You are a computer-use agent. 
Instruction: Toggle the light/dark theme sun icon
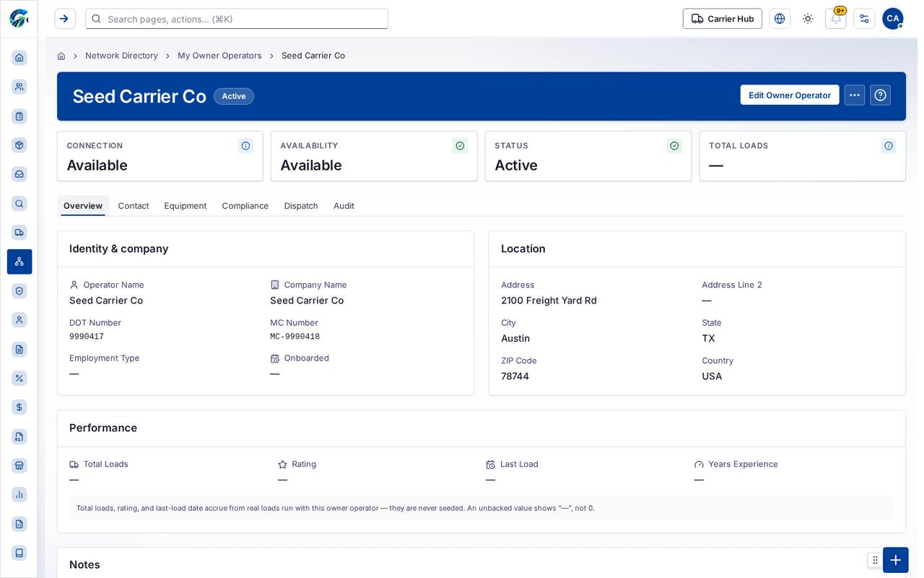click(808, 19)
